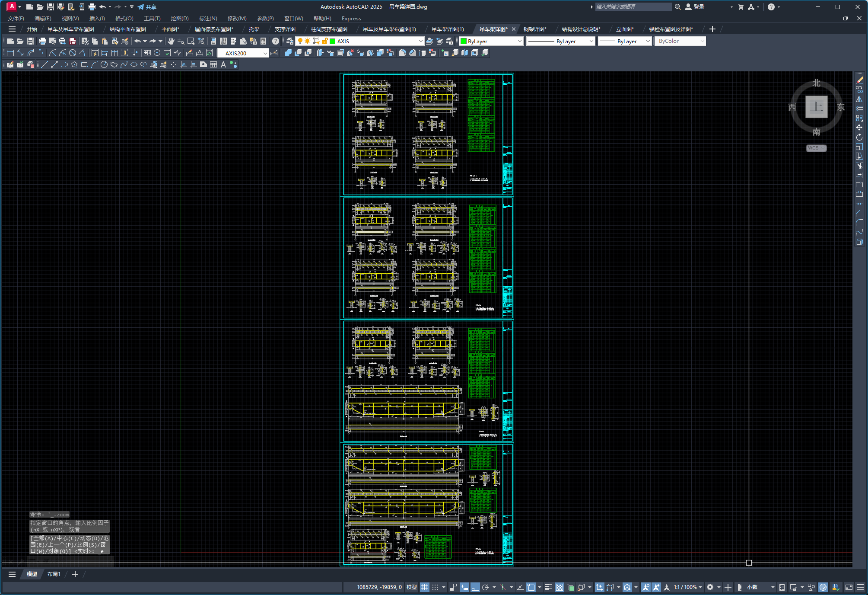Click the Help question mark toolbar icon
The image size is (868, 595).
[x=276, y=41]
